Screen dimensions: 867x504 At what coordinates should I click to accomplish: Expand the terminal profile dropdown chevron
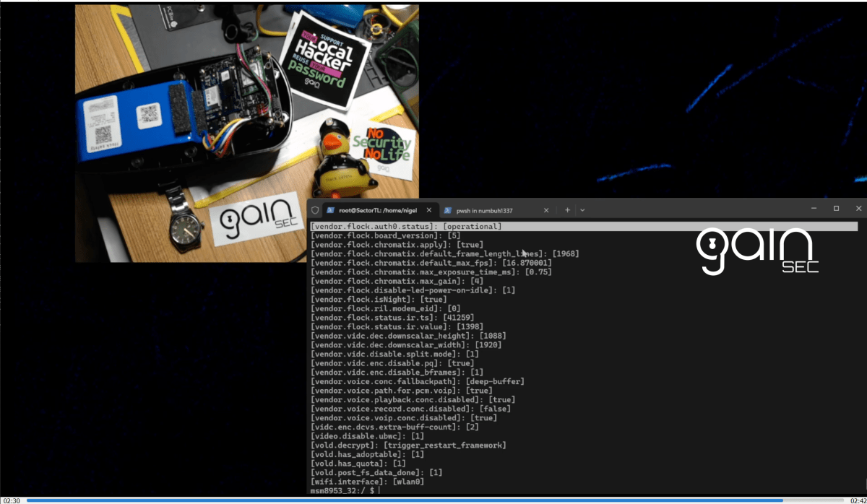tap(582, 210)
